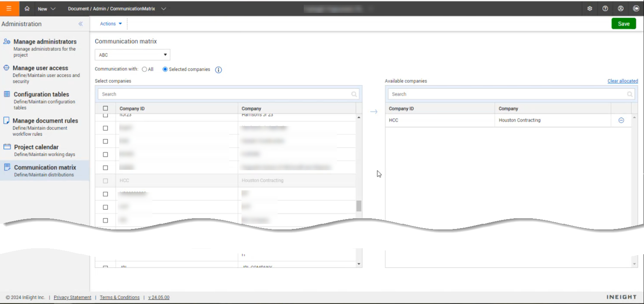Screen dimensions: 644x304
Task: Click the move-right arrow between lists
Action: click(x=374, y=112)
